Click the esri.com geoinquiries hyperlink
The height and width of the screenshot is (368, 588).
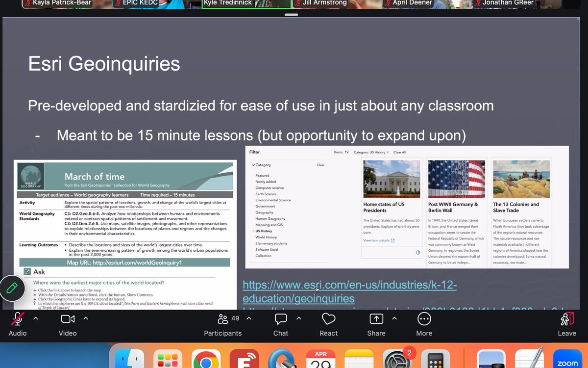349,291
